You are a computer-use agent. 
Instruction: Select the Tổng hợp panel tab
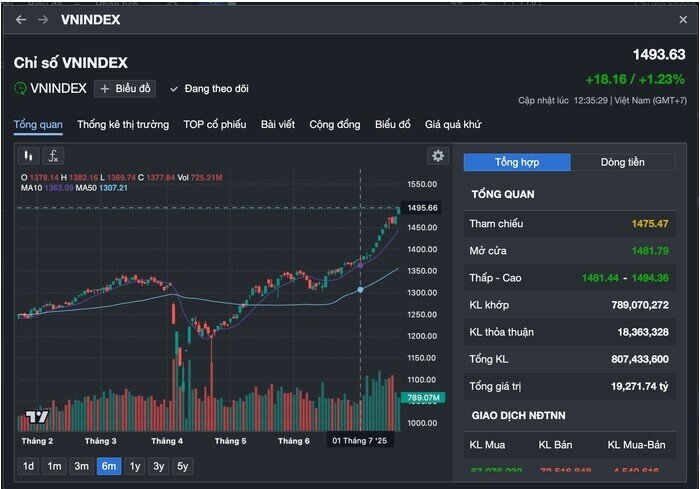coord(517,162)
